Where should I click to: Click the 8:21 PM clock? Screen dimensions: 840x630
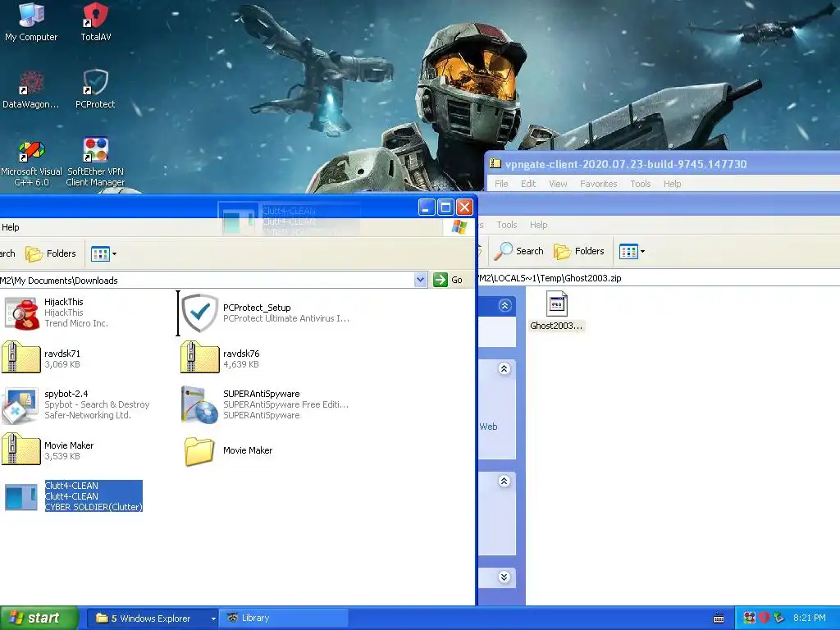click(x=809, y=618)
